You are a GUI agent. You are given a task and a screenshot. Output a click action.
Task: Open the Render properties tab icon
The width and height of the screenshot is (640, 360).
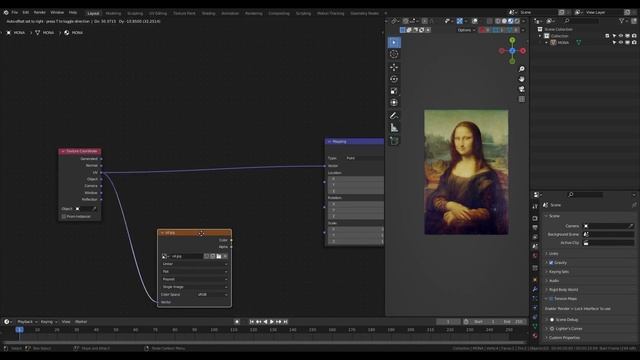point(535,218)
